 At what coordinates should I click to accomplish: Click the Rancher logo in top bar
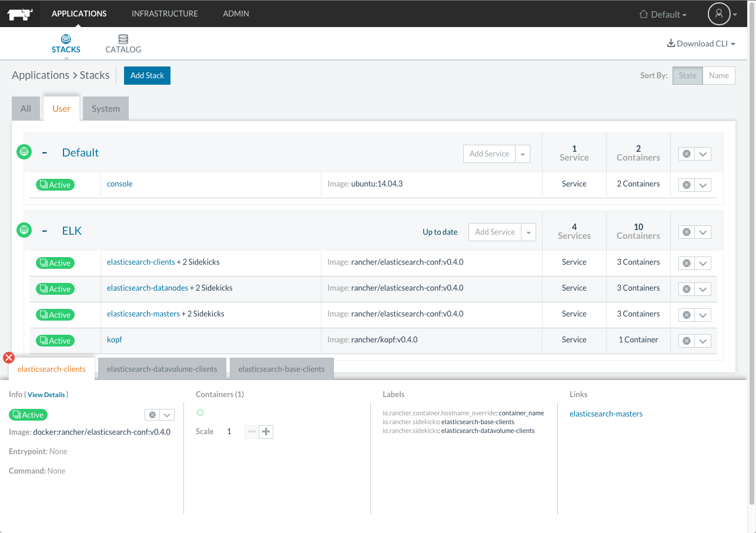click(x=19, y=14)
